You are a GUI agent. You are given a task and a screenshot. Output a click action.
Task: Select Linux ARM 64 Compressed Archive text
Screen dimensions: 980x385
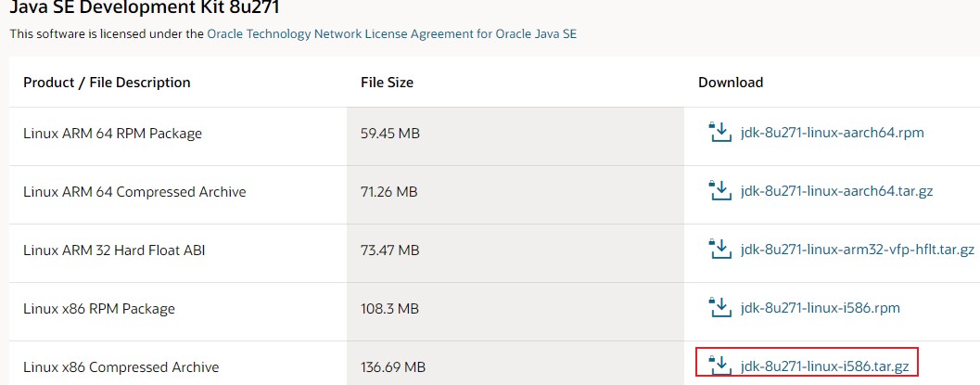point(134,192)
